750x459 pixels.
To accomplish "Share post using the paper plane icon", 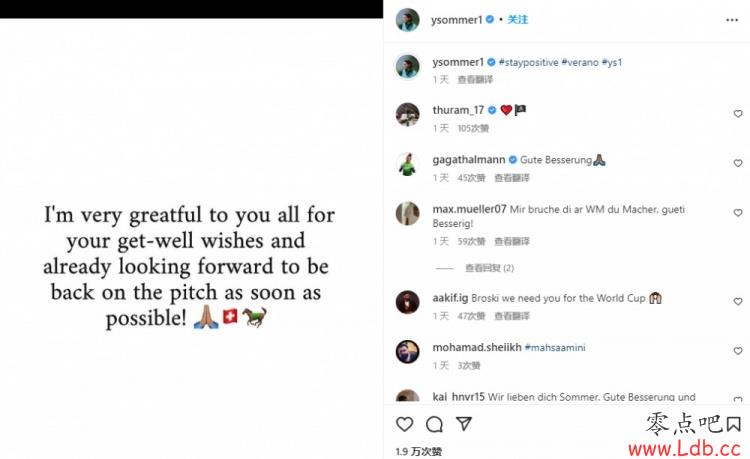I will coord(464,424).
